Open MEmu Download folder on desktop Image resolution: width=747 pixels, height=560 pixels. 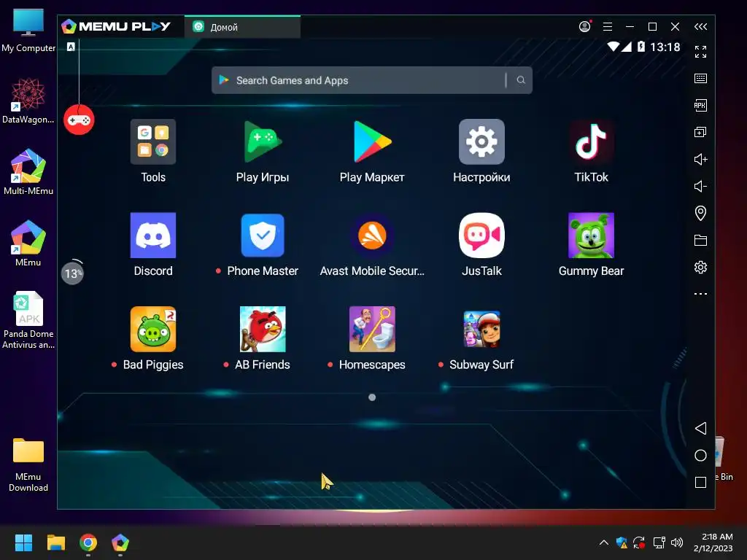point(28,464)
